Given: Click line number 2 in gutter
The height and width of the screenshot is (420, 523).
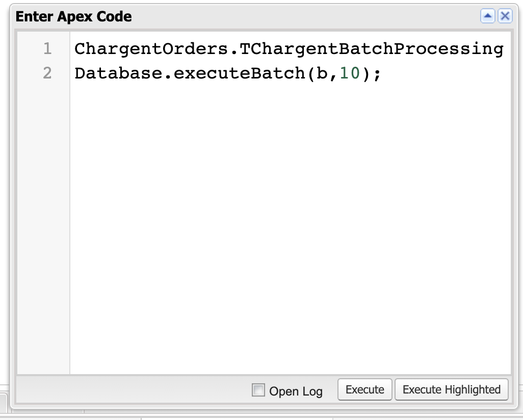Looking at the screenshot, I should (47, 73).
